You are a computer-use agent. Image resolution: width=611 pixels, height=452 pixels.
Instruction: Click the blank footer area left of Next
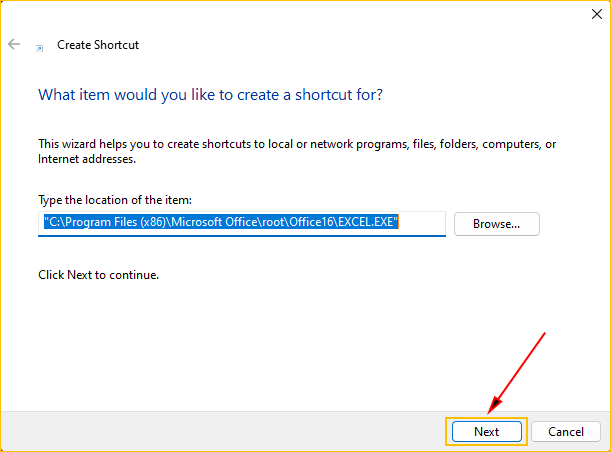220,431
